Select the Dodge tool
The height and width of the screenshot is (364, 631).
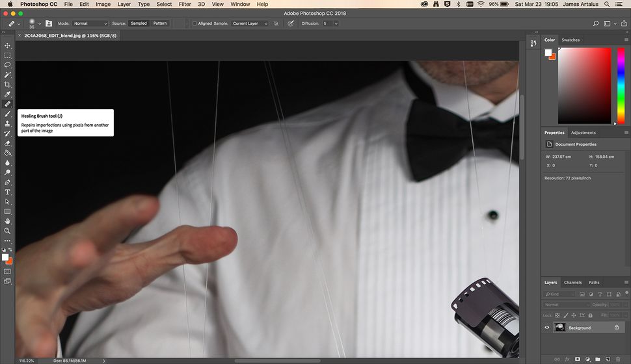[x=7, y=172]
